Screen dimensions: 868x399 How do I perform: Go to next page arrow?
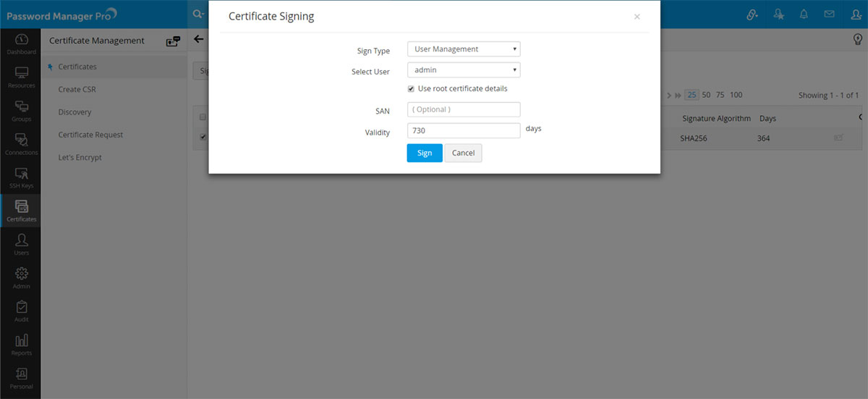[669, 96]
